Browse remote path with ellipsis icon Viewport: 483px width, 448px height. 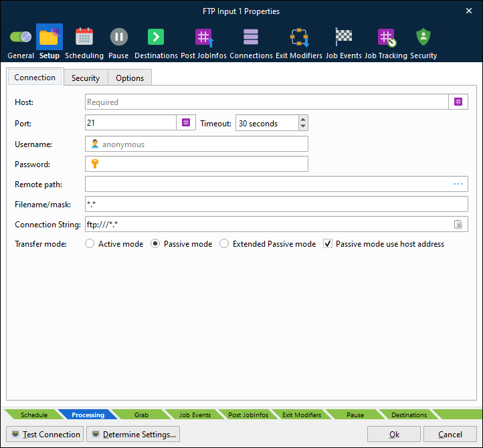(x=458, y=184)
